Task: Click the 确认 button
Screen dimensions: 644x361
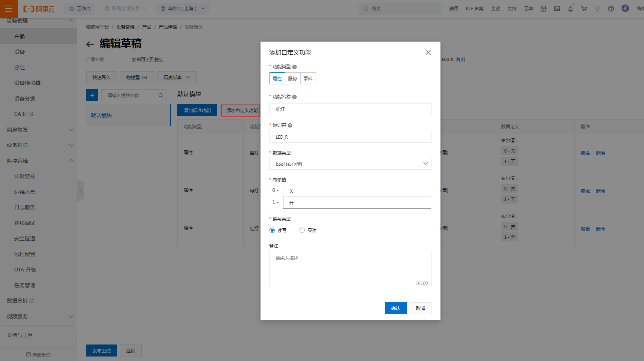Action: 396,308
